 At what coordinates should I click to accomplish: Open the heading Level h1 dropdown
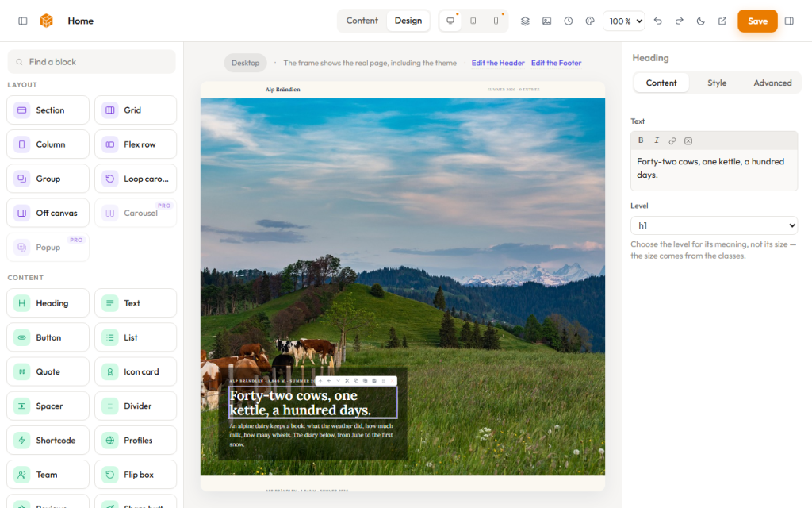pos(714,225)
